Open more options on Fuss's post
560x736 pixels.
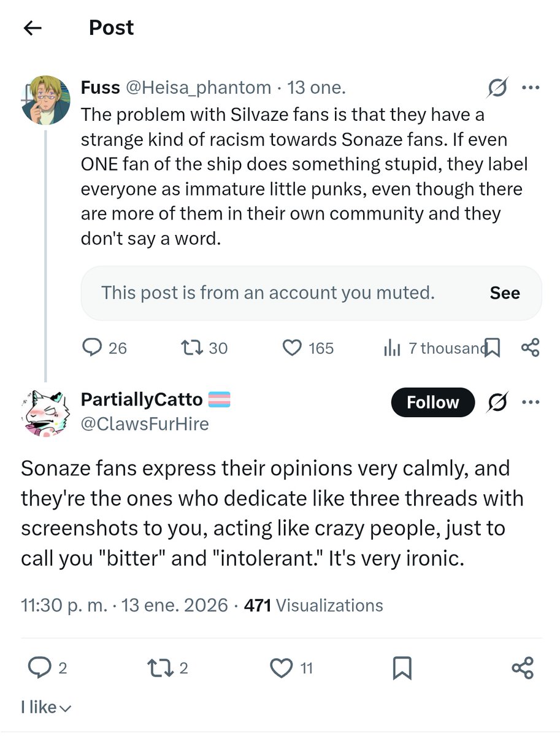(x=529, y=88)
